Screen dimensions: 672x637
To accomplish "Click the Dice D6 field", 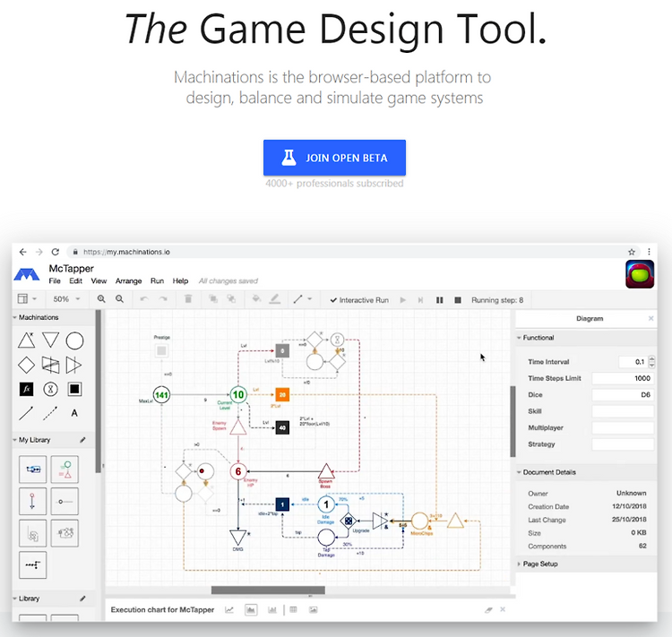I will coord(623,395).
